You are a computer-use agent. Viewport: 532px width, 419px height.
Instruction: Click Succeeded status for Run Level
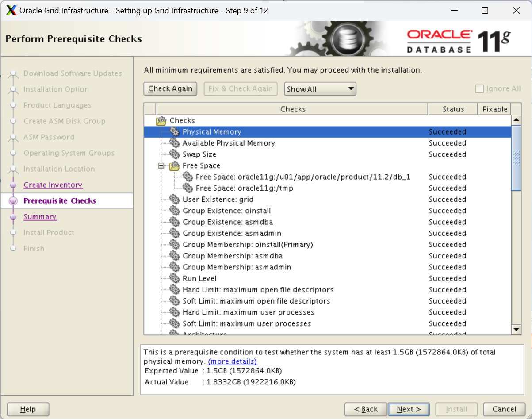pos(448,278)
